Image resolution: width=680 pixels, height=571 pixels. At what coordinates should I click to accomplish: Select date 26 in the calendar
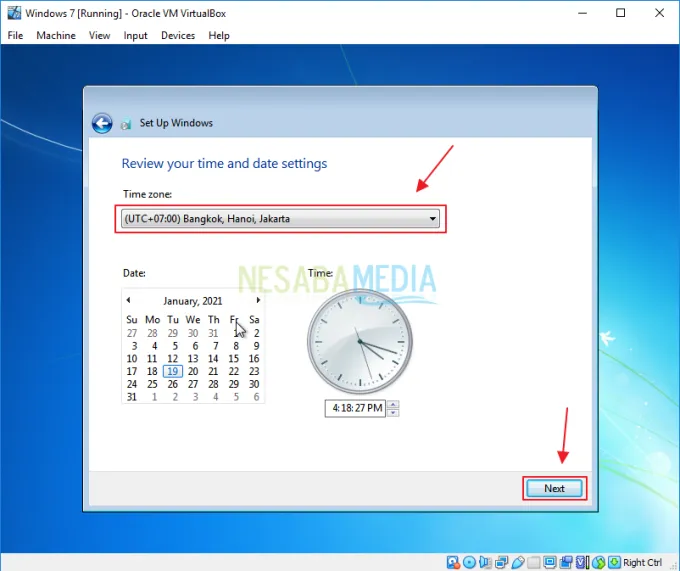pos(173,384)
